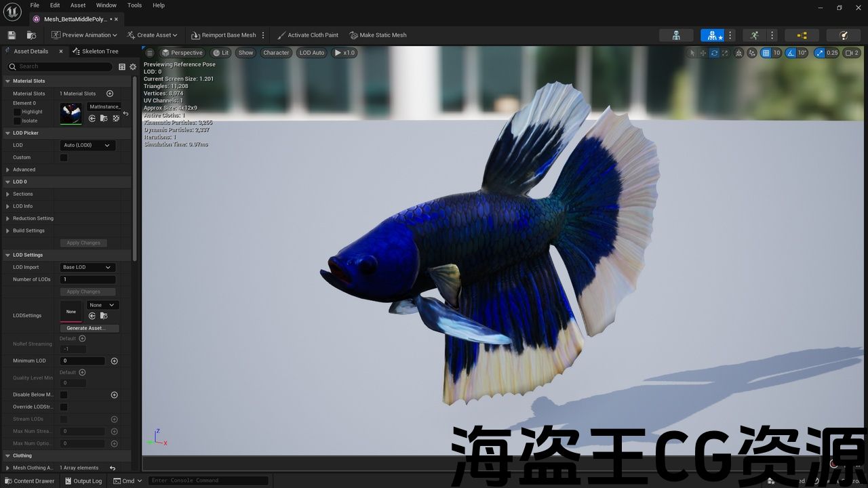Toggle grid snapping in viewport
868x488 pixels.
pyautogui.click(x=766, y=53)
